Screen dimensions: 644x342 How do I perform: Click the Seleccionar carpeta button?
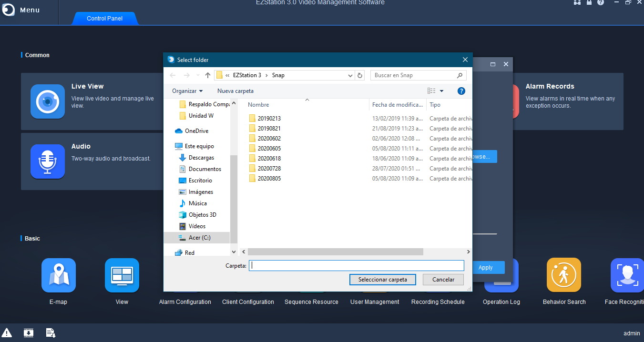[383, 280]
